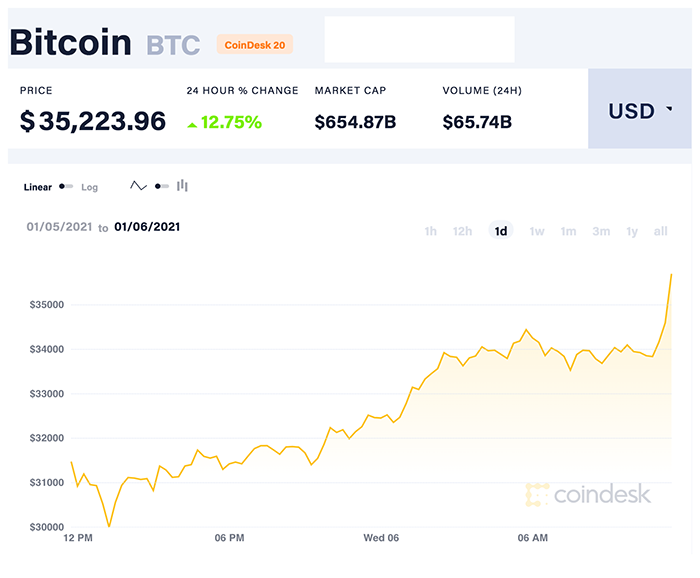Click the end date 01/06/2021
700x578 pixels.
tap(147, 227)
